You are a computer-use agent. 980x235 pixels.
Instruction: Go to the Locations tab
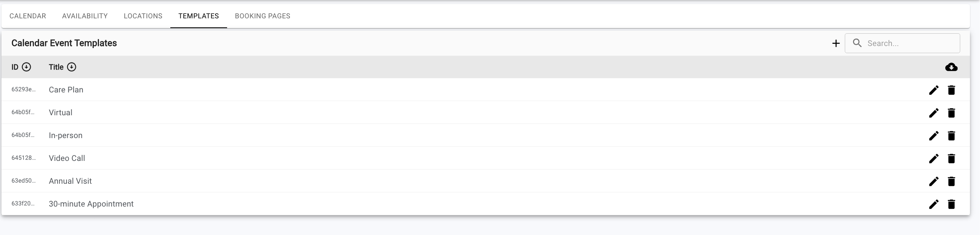143,16
